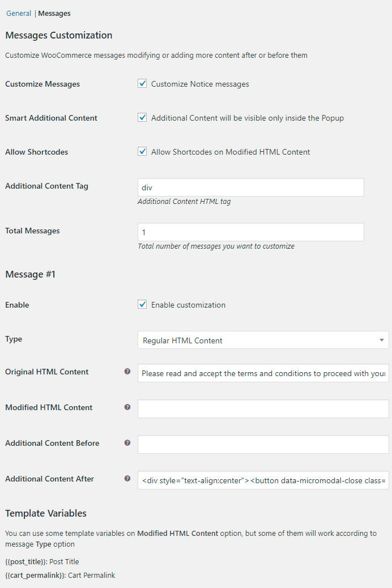Click the empty Modified HTML Content field
Screen dimensions: 392x588
click(263, 409)
